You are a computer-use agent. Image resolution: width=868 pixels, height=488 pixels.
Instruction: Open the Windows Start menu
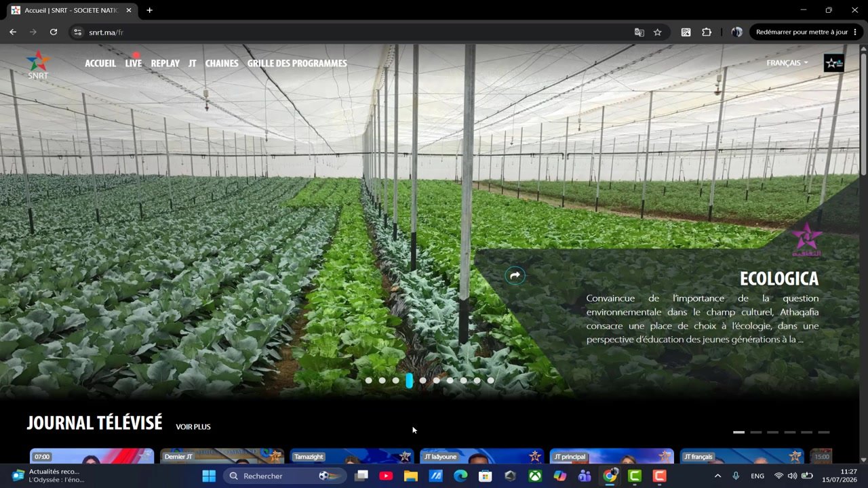coord(209,476)
